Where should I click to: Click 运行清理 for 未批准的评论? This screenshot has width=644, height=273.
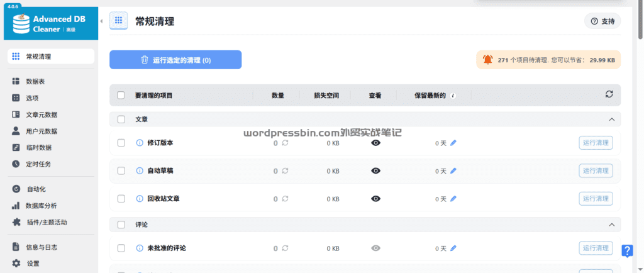(x=596, y=248)
